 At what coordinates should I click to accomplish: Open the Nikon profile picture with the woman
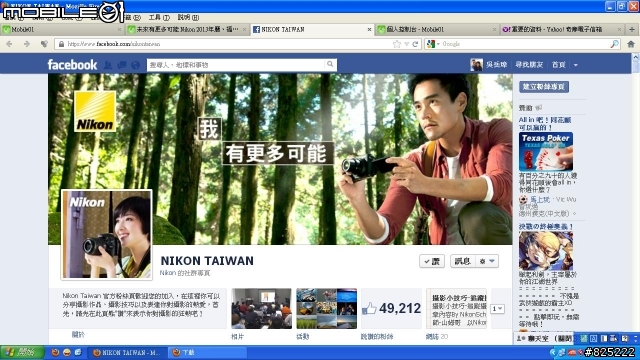(x=107, y=235)
